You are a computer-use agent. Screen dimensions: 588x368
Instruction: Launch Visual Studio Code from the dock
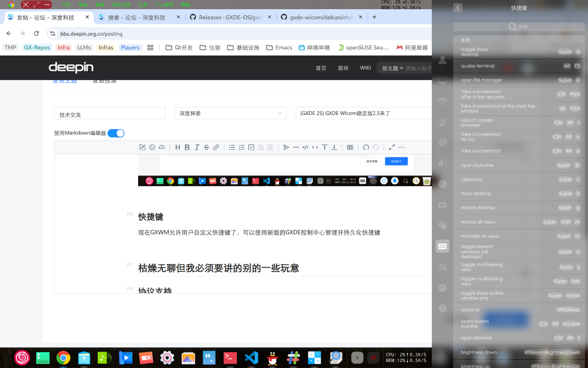(252, 358)
